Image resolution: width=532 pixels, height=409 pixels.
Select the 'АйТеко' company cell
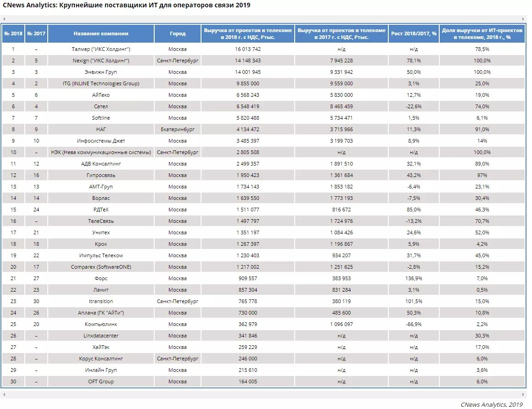(x=101, y=95)
